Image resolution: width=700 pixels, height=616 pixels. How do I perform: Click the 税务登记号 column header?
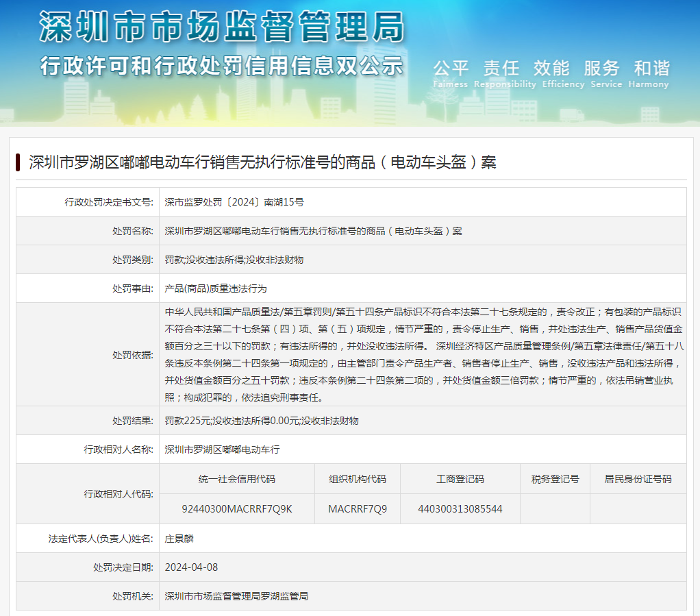[555, 479]
